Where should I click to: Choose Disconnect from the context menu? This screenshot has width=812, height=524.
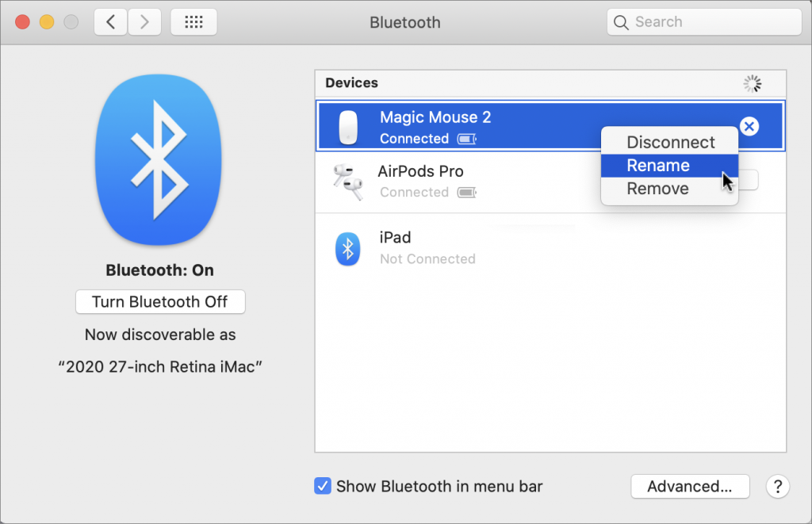[x=670, y=143]
